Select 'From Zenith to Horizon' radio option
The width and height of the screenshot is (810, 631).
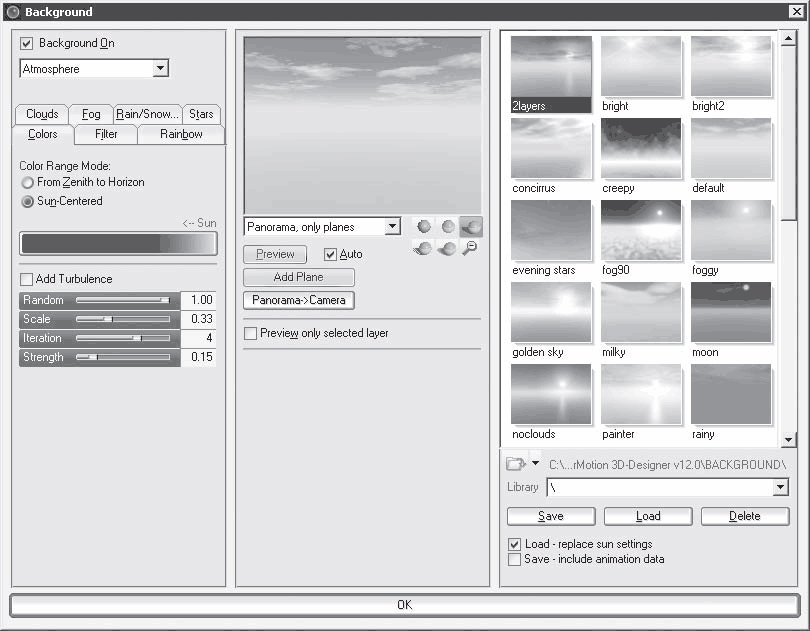click(28, 183)
